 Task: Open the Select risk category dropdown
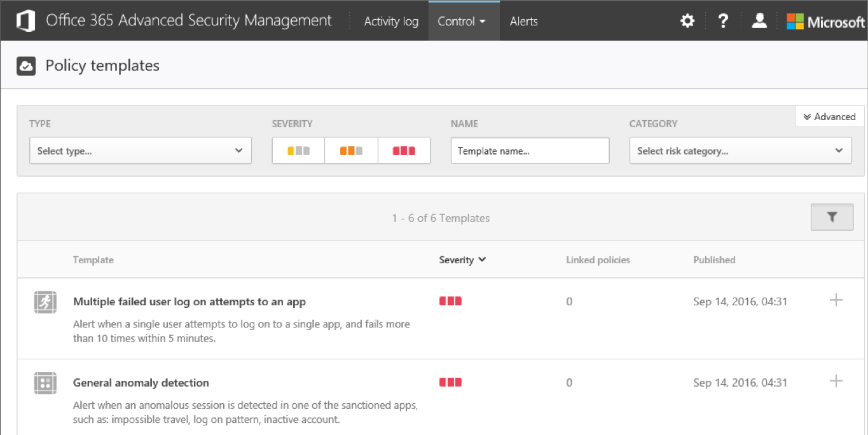(740, 151)
